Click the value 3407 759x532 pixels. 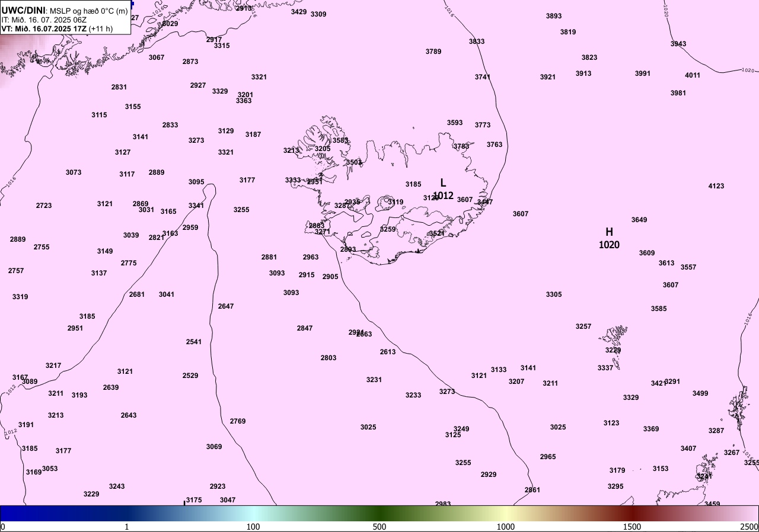coord(688,448)
